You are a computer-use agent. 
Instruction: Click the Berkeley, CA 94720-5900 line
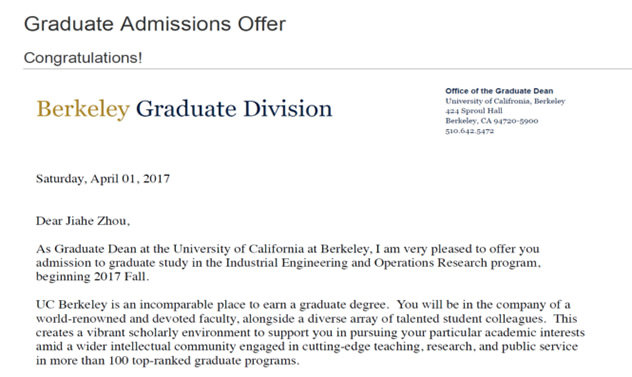point(492,121)
